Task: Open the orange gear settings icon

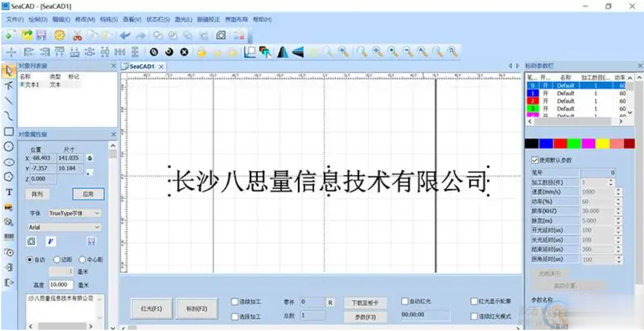Action: (x=59, y=36)
